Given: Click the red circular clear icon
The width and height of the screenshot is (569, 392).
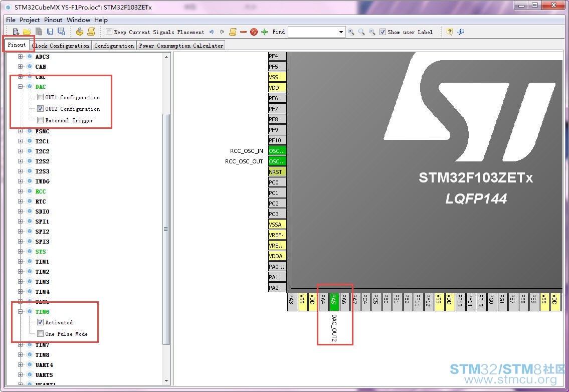Looking at the screenshot, I should (x=254, y=32).
